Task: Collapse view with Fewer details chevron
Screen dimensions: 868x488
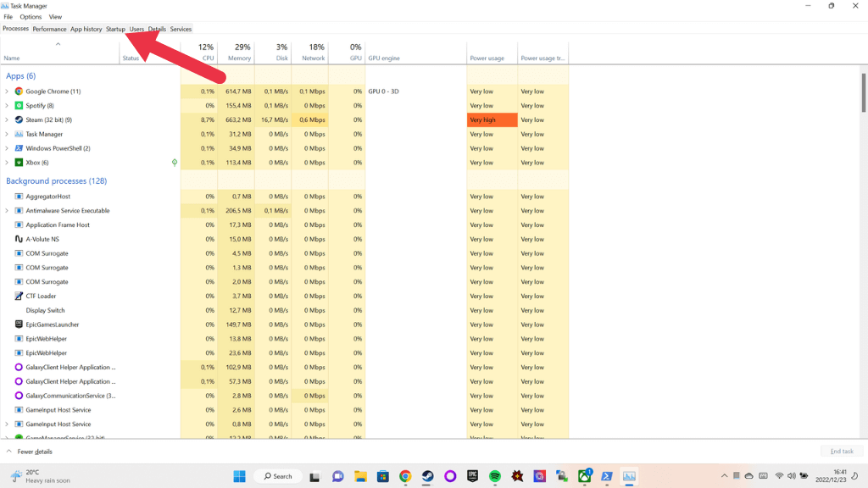Action: point(9,452)
